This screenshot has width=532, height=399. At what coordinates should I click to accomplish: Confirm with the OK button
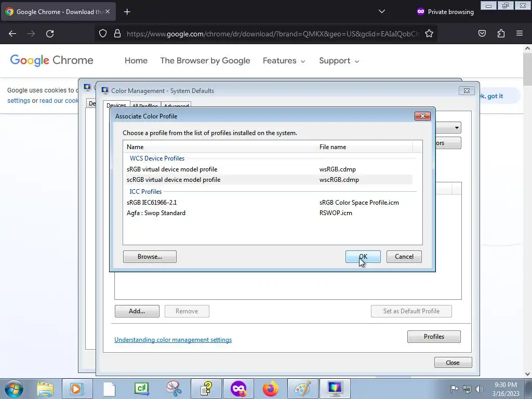363,257
